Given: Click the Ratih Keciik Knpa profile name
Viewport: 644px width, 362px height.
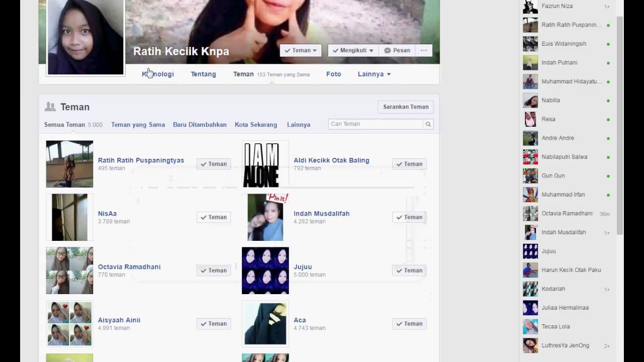Looking at the screenshot, I should click(181, 51).
